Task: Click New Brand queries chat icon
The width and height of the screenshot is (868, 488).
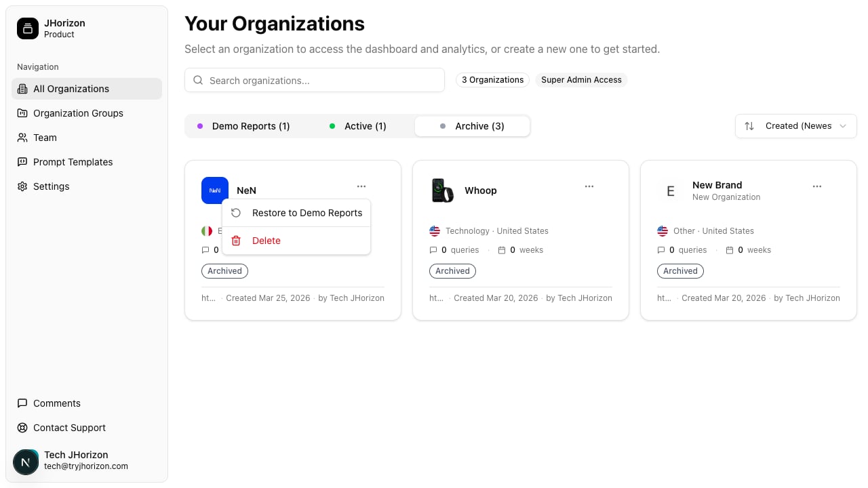Action: pos(661,250)
